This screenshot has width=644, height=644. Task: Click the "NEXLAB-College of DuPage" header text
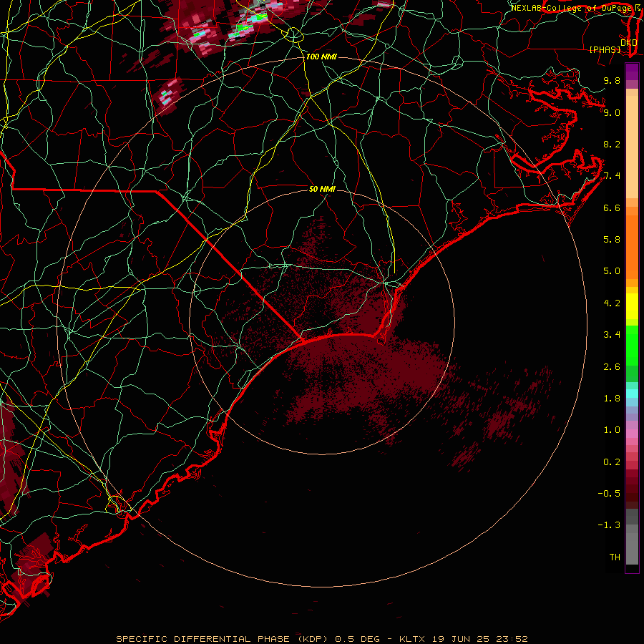[x=571, y=8]
